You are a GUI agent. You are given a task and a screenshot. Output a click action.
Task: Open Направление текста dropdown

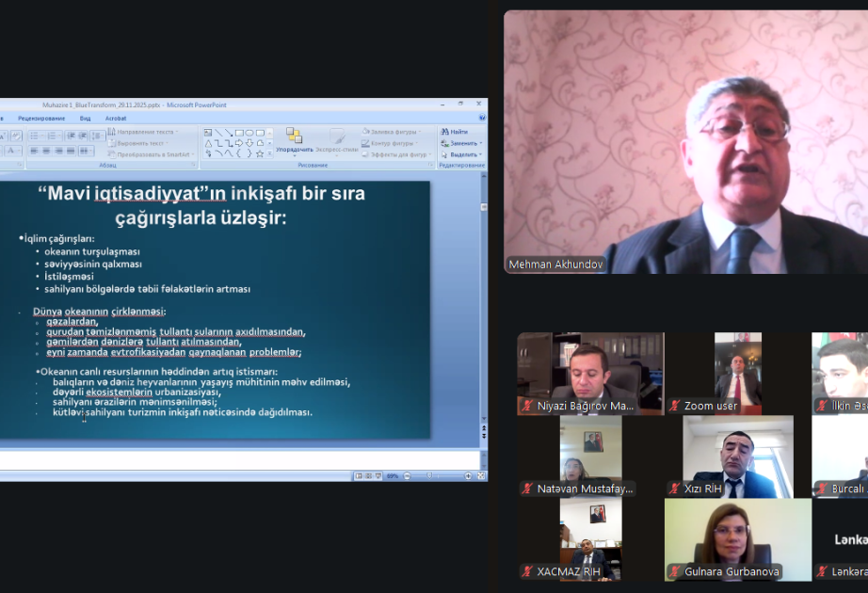[143, 132]
